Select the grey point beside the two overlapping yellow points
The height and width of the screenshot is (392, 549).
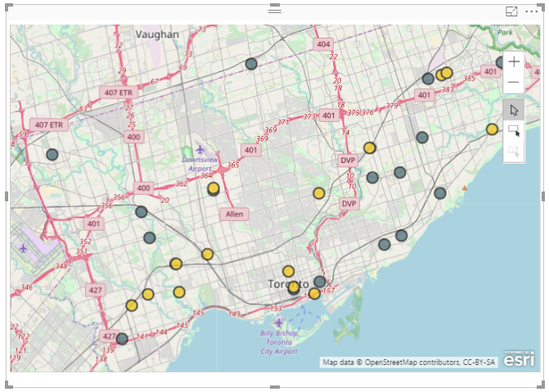pyautogui.click(x=428, y=79)
